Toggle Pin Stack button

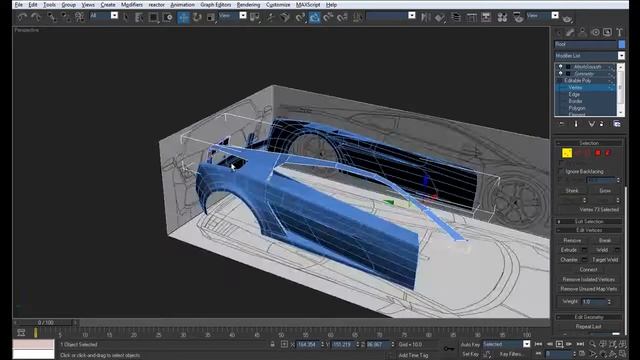(x=562, y=124)
